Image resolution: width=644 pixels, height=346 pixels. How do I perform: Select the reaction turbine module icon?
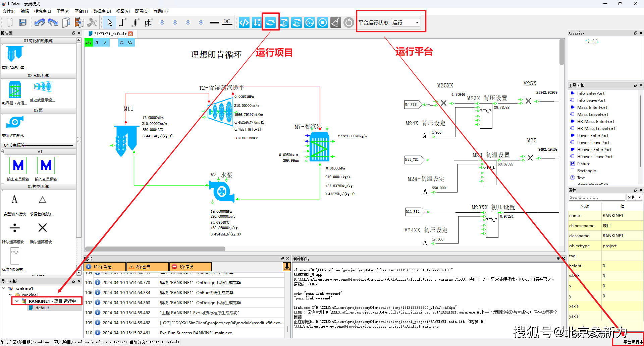click(x=43, y=87)
